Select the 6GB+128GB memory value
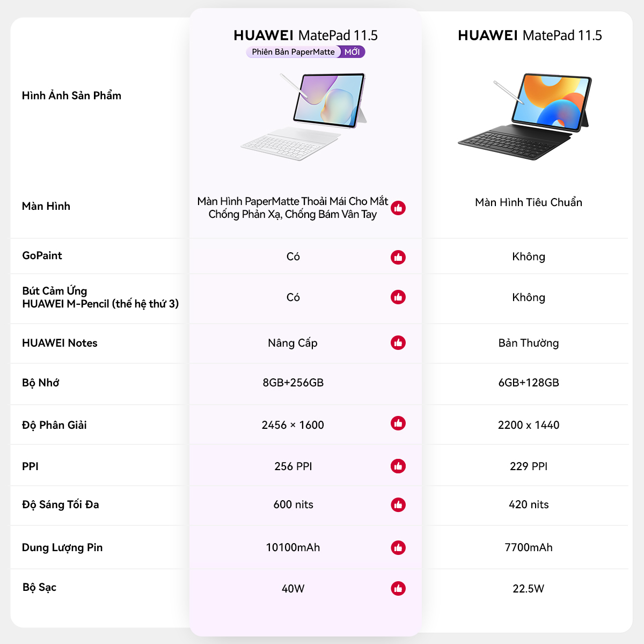Image resolution: width=644 pixels, height=644 pixels. coord(529,383)
